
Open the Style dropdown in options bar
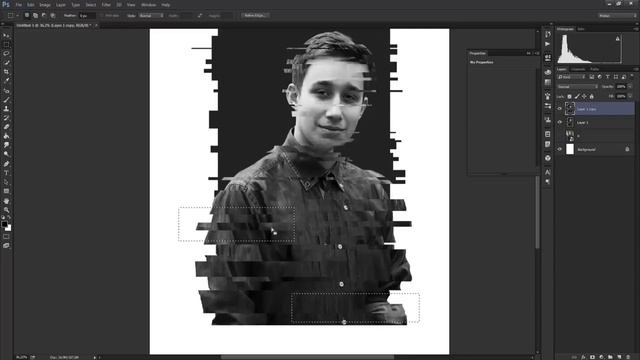(x=151, y=16)
